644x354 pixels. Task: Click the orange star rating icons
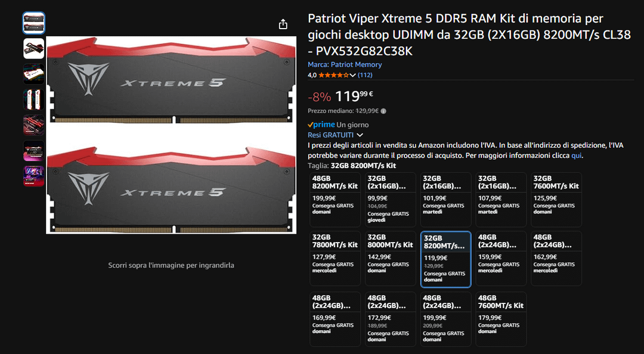click(x=333, y=75)
